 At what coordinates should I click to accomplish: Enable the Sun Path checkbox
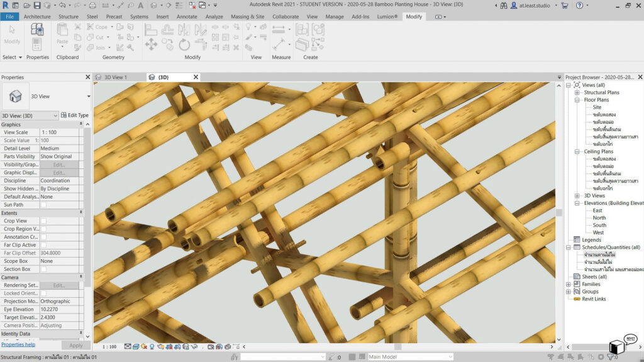coord(44,205)
